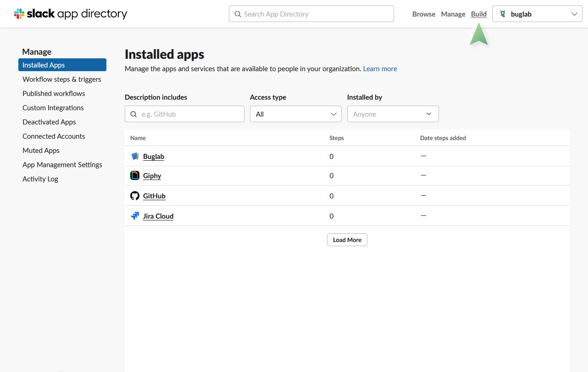Open the Slack logo home link
The width and height of the screenshot is (588, 372).
[x=71, y=14]
